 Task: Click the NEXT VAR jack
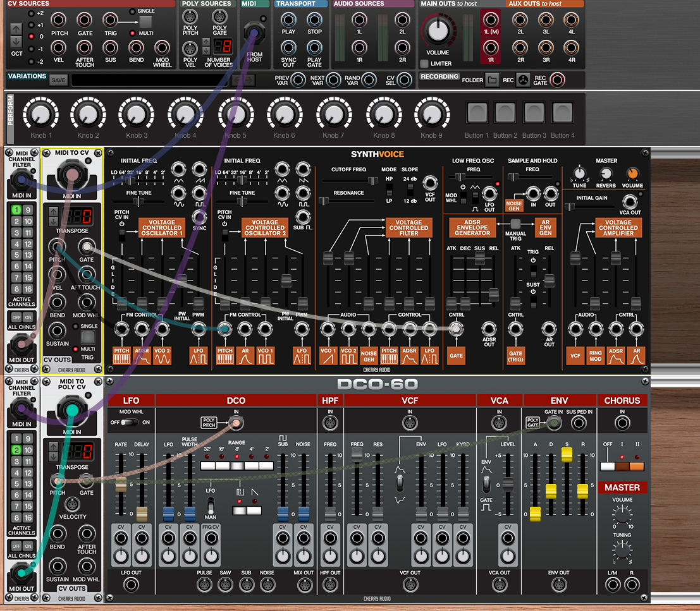pos(333,80)
